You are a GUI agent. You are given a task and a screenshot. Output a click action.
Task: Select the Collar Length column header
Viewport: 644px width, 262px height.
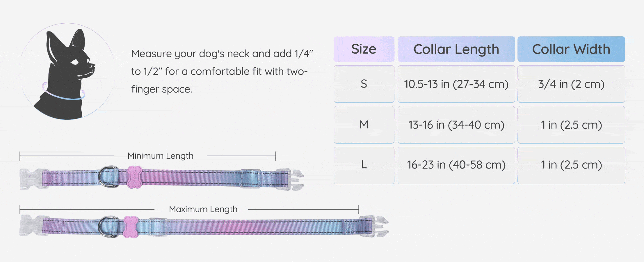pos(456,49)
